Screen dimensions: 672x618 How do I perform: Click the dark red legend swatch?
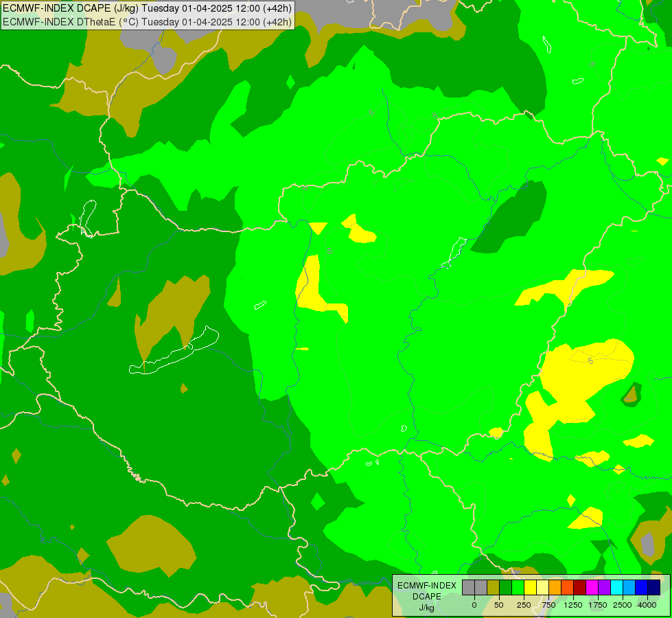tap(579, 587)
